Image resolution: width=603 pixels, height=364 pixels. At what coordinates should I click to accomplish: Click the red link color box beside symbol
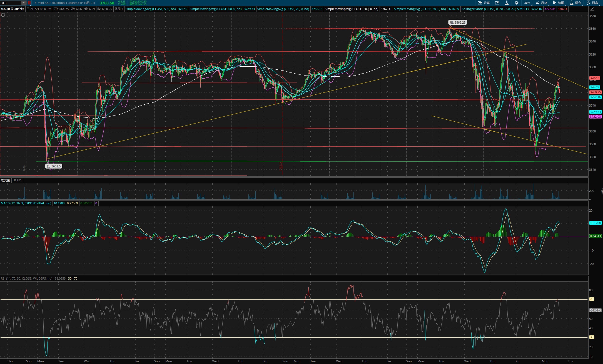tap(29, 3)
